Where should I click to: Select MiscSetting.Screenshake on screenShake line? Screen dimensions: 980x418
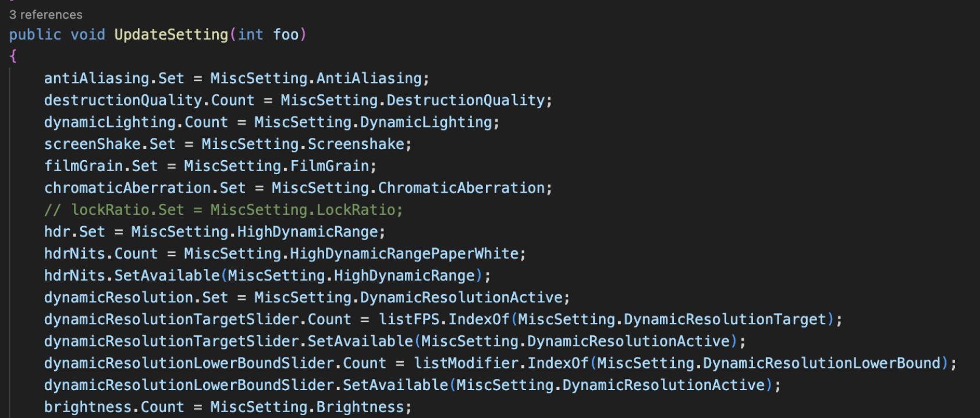pyautogui.click(x=303, y=144)
